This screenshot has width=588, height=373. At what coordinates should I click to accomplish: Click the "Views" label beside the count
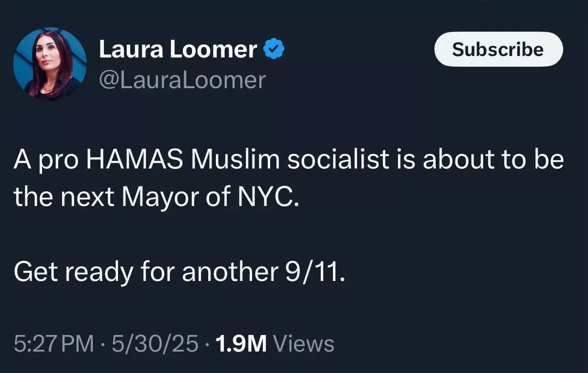coord(304,344)
